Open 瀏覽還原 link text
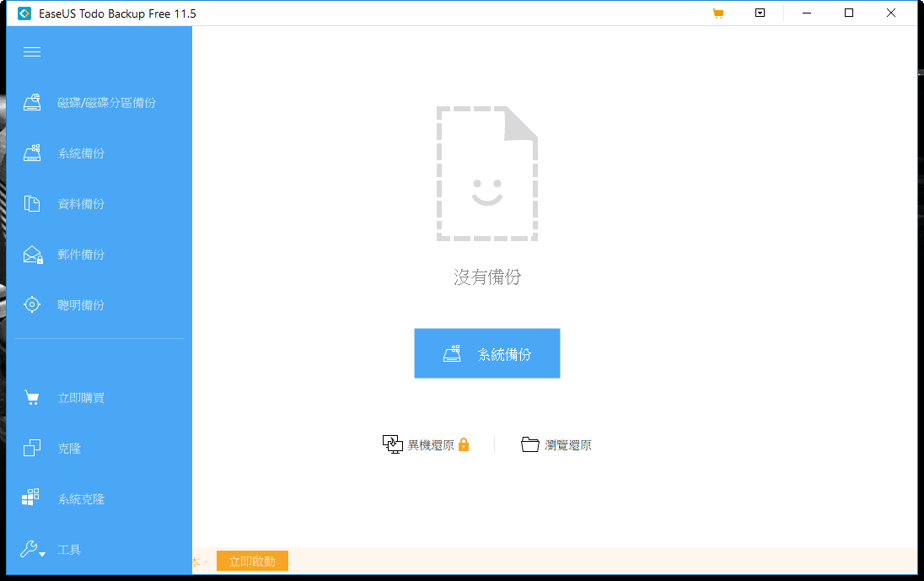 point(568,445)
